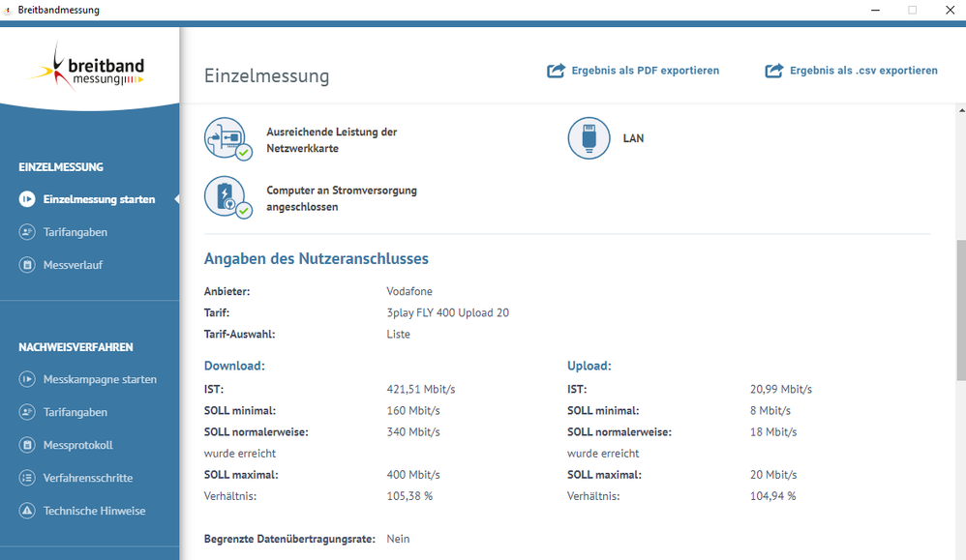Click Tarif-Auswahl value 'Liste'
The width and height of the screenshot is (966, 560).
coord(398,334)
